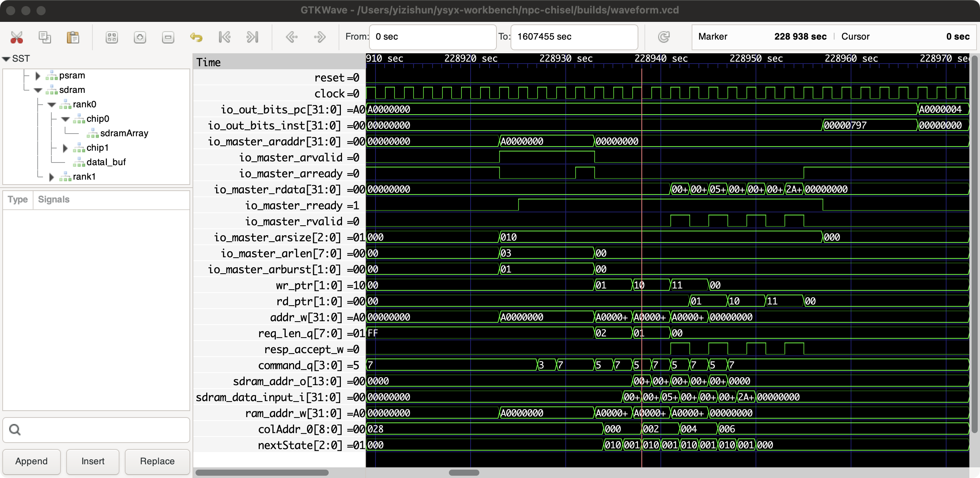The height and width of the screenshot is (478, 980).
Task: Click the Zoom Fit icon
Action: coord(112,37)
